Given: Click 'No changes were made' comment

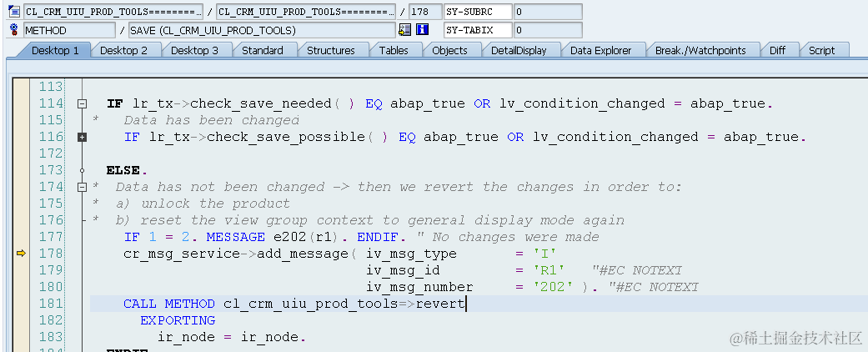Looking at the screenshot, I should [514, 237].
